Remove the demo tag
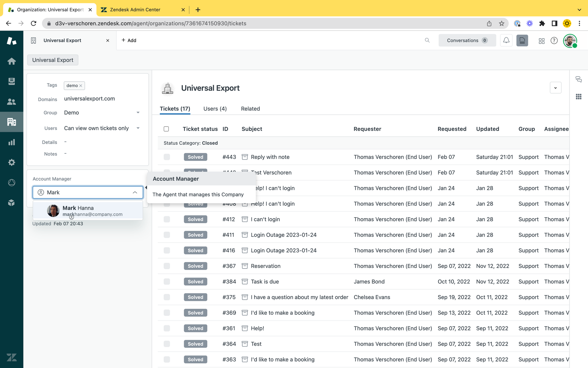This screenshot has width=588, height=368. coord(81,86)
